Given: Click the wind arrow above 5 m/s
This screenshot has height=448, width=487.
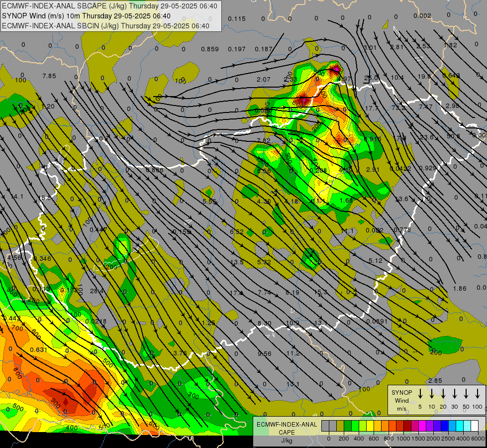Looking at the screenshot, I should tap(420, 394).
